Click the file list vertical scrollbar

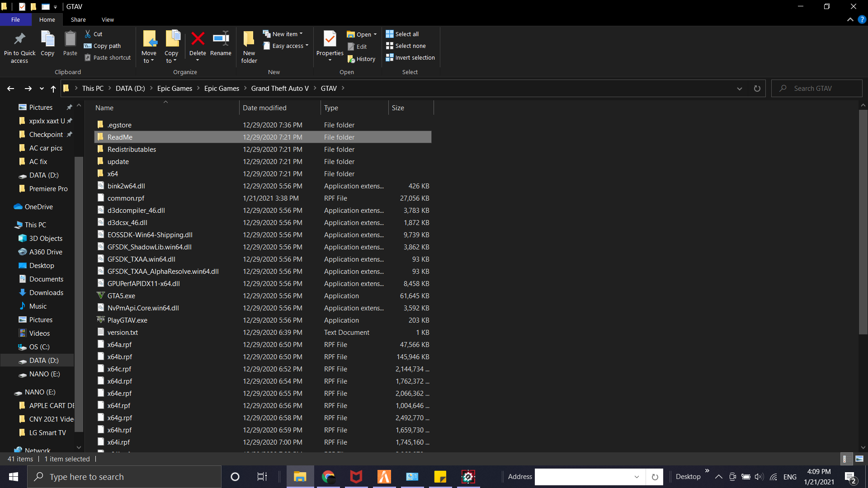(863, 221)
